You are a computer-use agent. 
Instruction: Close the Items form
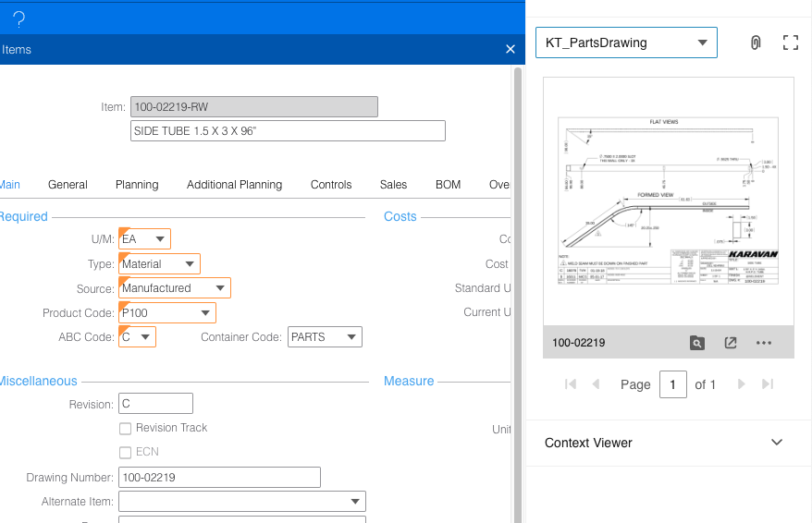tap(511, 49)
